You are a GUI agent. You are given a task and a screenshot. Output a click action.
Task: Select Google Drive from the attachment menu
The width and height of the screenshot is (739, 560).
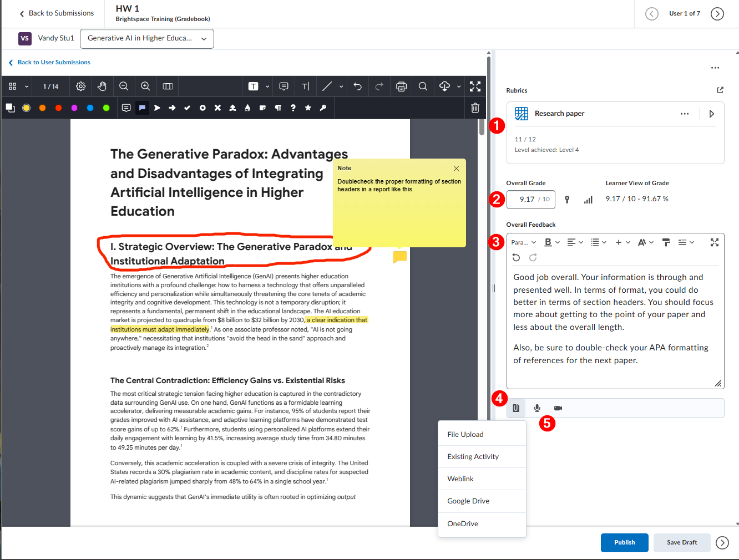click(x=468, y=501)
